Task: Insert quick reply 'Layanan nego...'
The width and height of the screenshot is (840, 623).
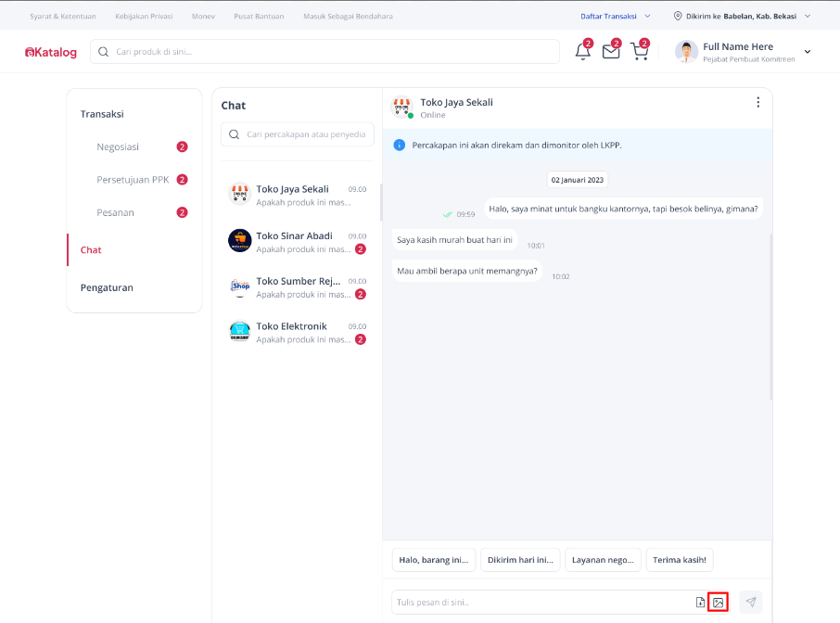Action: (x=603, y=560)
